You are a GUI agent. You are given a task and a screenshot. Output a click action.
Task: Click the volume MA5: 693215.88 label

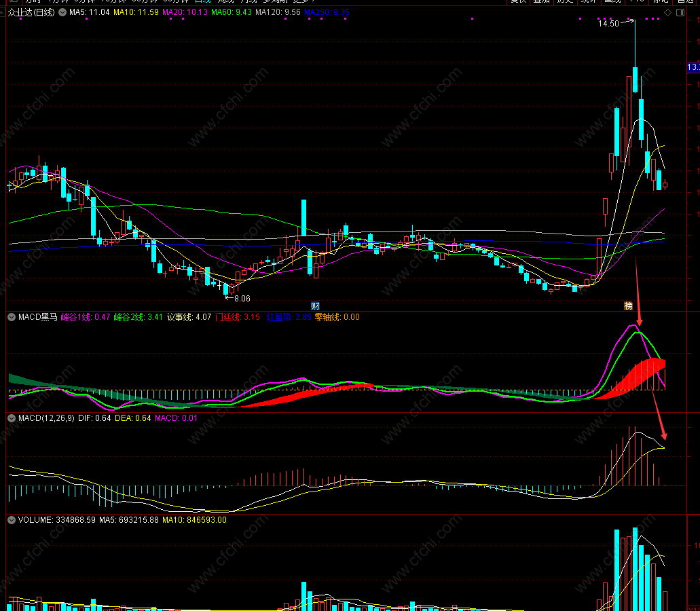coord(129,520)
